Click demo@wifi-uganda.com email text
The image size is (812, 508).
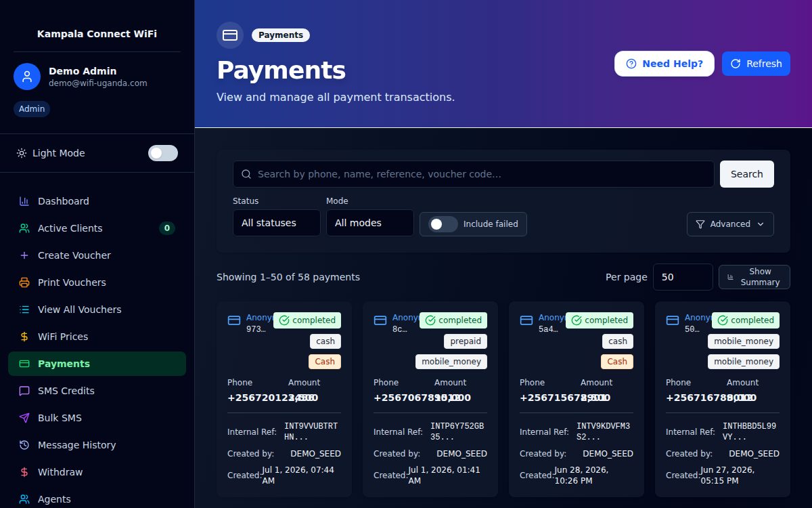[98, 83]
